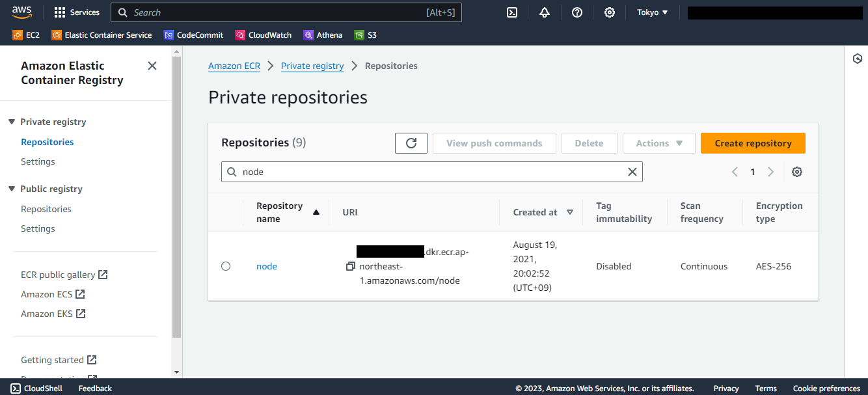Image resolution: width=868 pixels, height=395 pixels.
Task: Open Elastic Container Service shortcut
Action: click(x=102, y=35)
